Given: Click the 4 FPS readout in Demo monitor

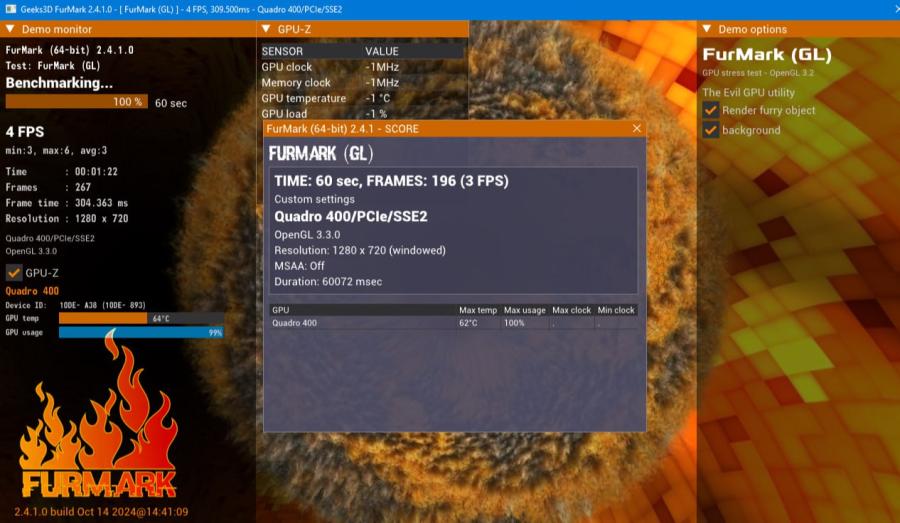Looking at the screenshot, I should click(x=25, y=132).
